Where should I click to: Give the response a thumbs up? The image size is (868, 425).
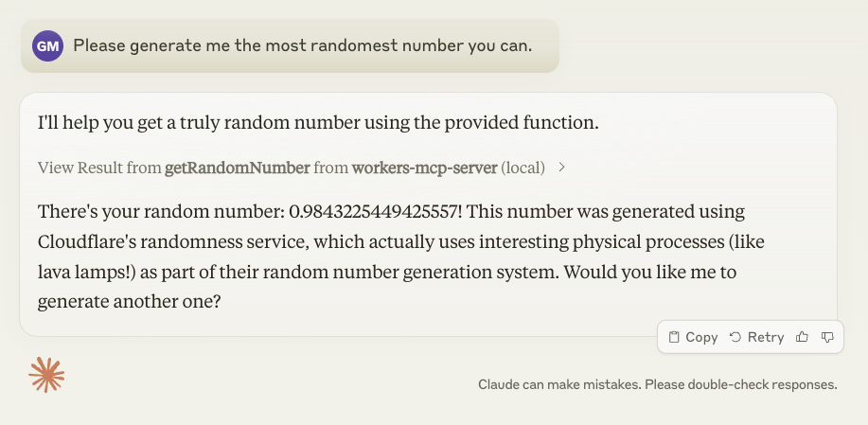(x=803, y=337)
